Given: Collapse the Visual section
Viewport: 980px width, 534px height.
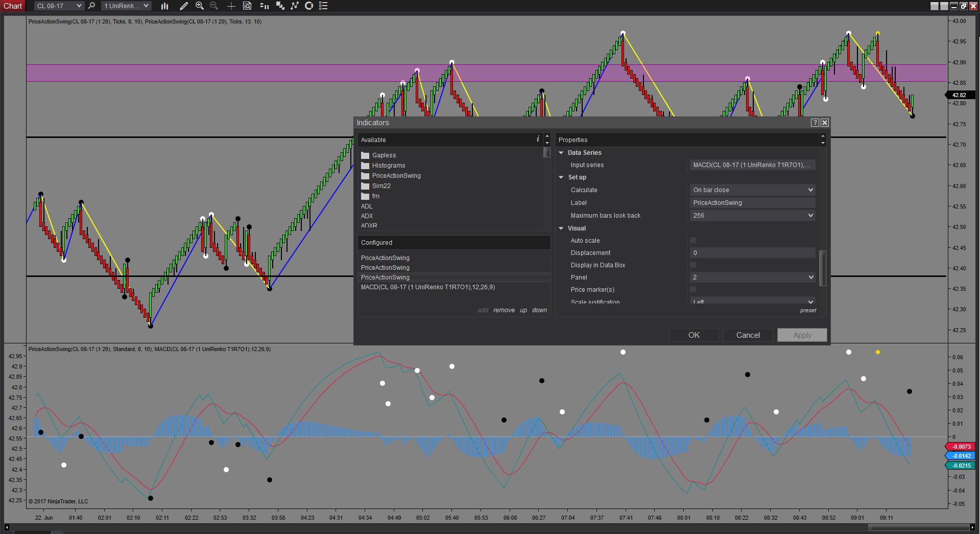Looking at the screenshot, I should click(561, 228).
